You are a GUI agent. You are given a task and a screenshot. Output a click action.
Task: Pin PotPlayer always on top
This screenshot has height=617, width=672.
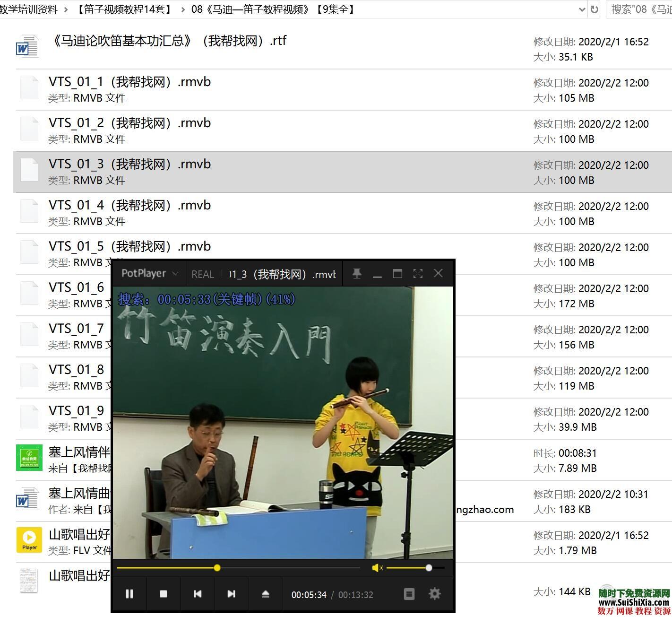coord(357,273)
